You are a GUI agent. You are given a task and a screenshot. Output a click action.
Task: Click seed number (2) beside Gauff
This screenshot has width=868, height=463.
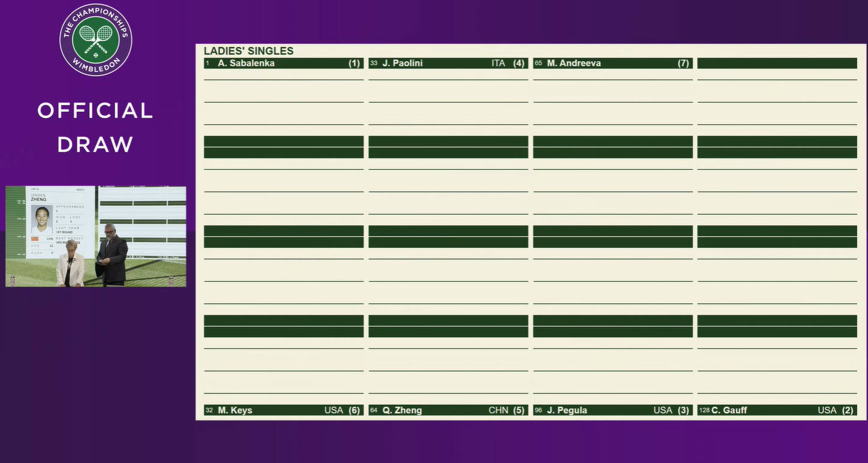pyautogui.click(x=848, y=410)
